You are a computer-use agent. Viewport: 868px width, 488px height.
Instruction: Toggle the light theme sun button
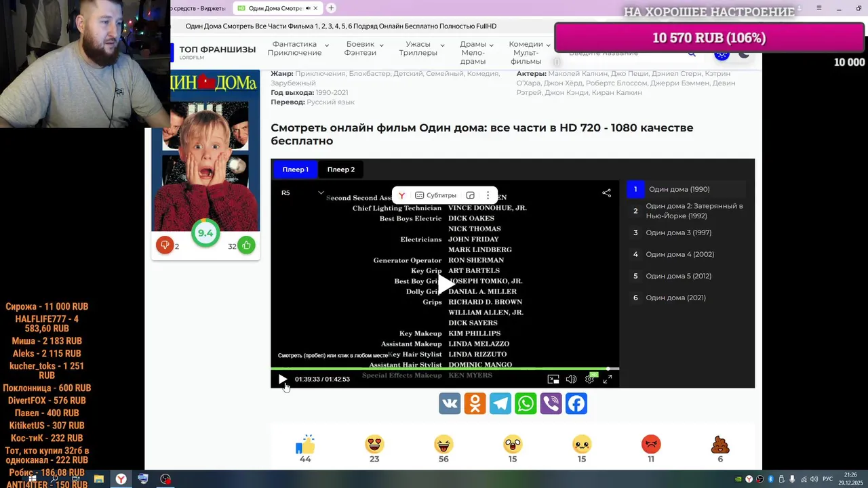722,54
